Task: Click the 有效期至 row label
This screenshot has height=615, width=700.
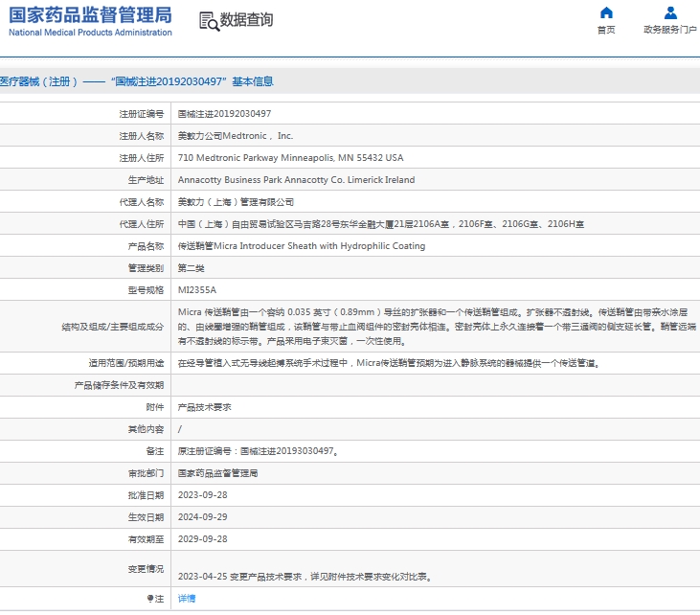Action: tap(146, 539)
